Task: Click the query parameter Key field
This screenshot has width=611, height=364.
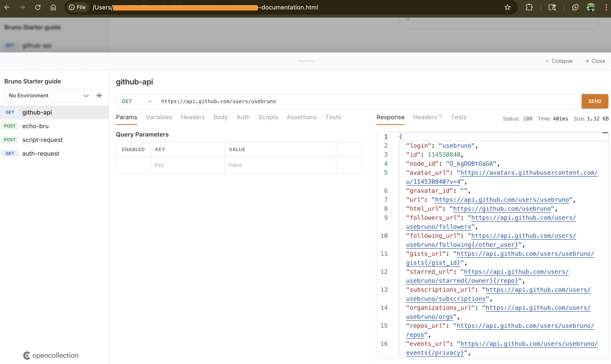Action: [x=187, y=165]
